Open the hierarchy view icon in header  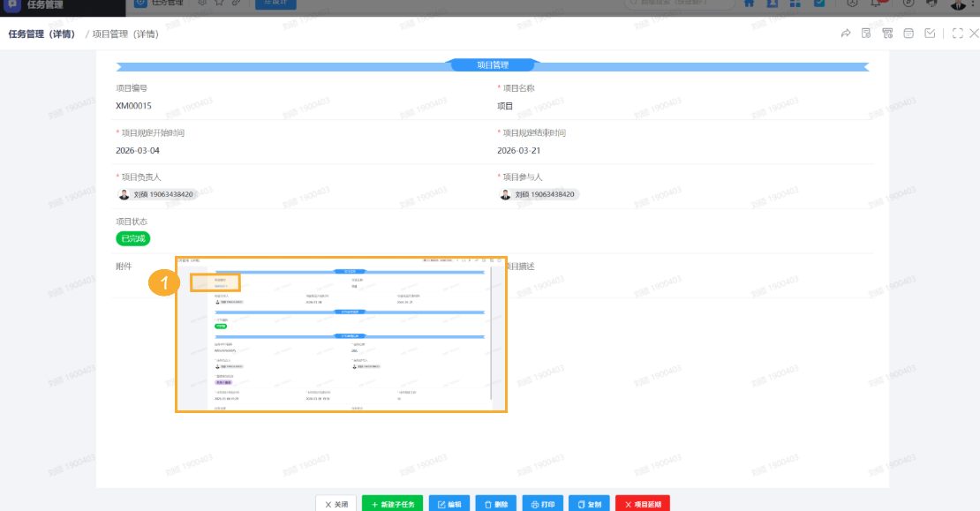pyautogui.click(x=887, y=34)
